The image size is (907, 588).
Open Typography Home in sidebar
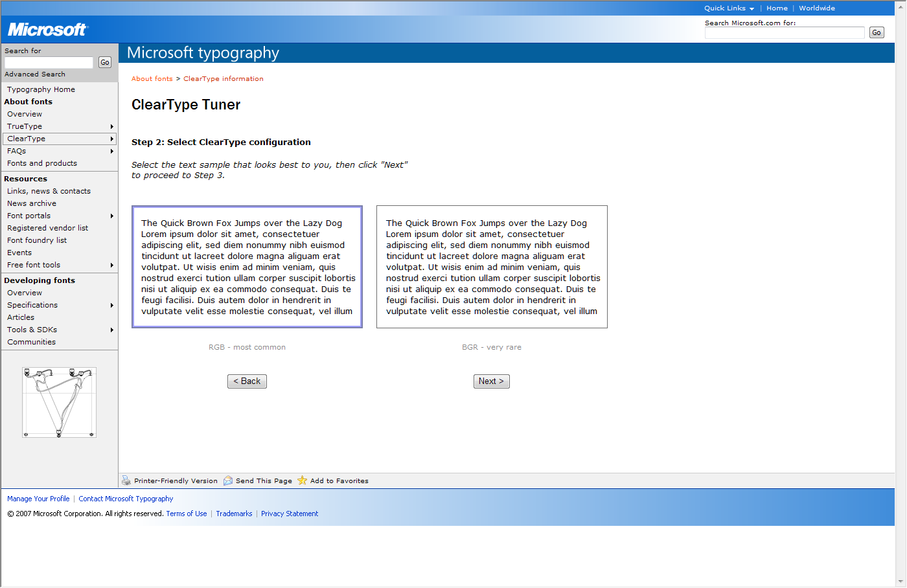(x=41, y=90)
